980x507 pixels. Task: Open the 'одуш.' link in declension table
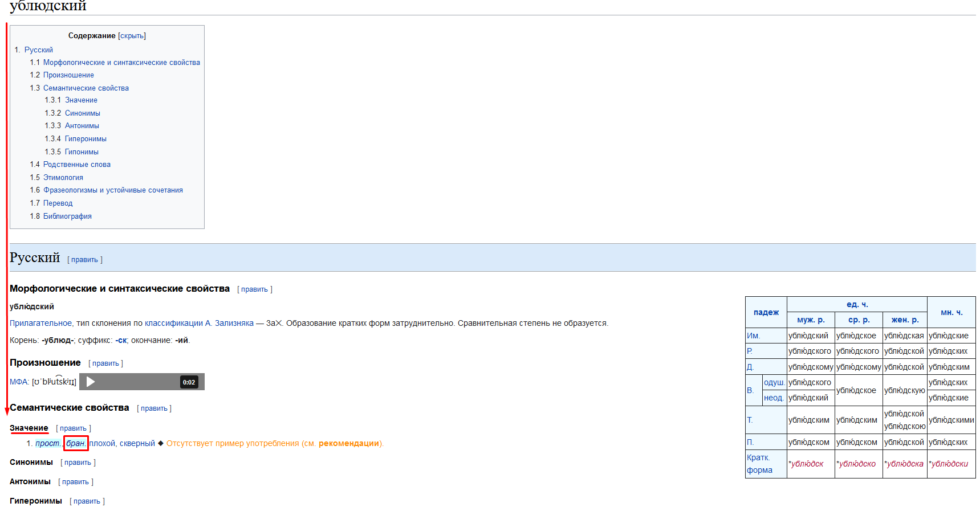[774, 382]
